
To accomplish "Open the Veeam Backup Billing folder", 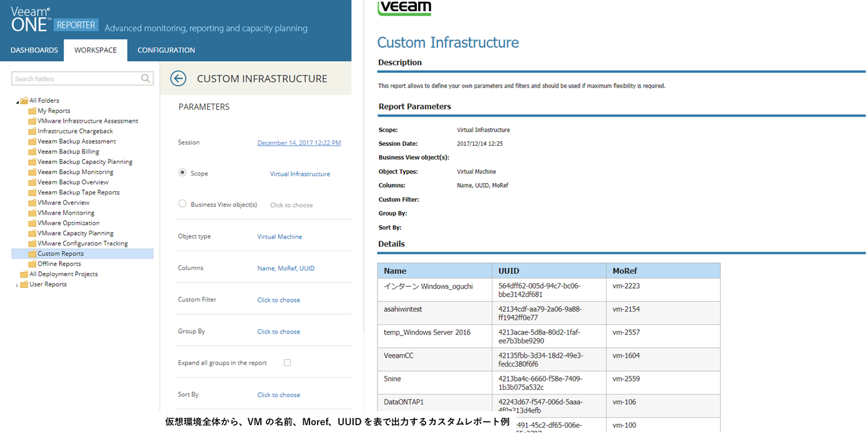I will click(x=68, y=151).
